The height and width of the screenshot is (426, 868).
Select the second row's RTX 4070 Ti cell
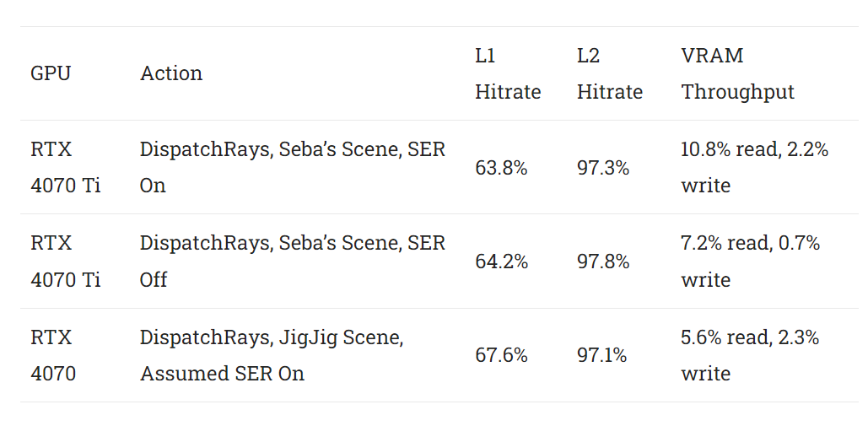[65, 261]
